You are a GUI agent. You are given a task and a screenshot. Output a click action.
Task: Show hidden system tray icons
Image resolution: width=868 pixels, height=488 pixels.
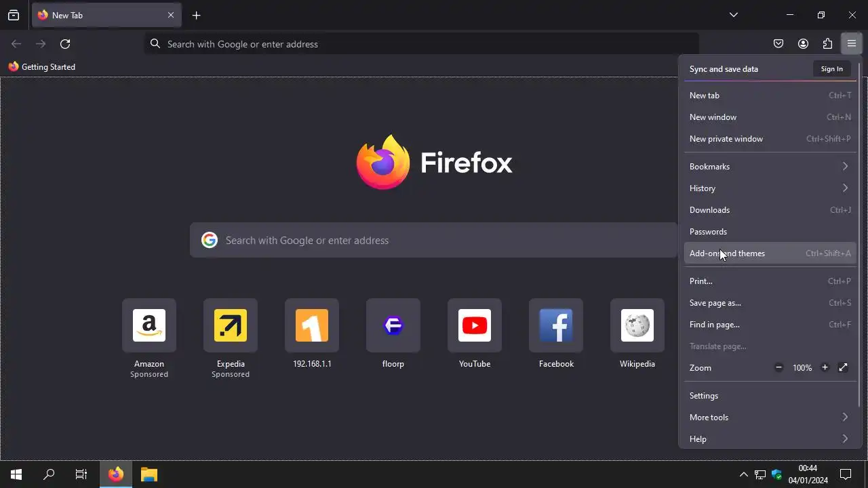coord(744,474)
